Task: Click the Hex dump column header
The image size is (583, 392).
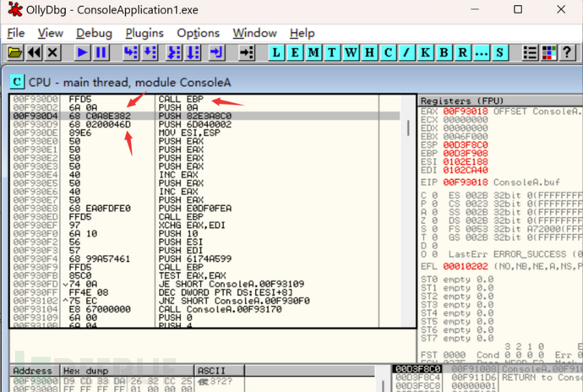Action: click(x=127, y=371)
